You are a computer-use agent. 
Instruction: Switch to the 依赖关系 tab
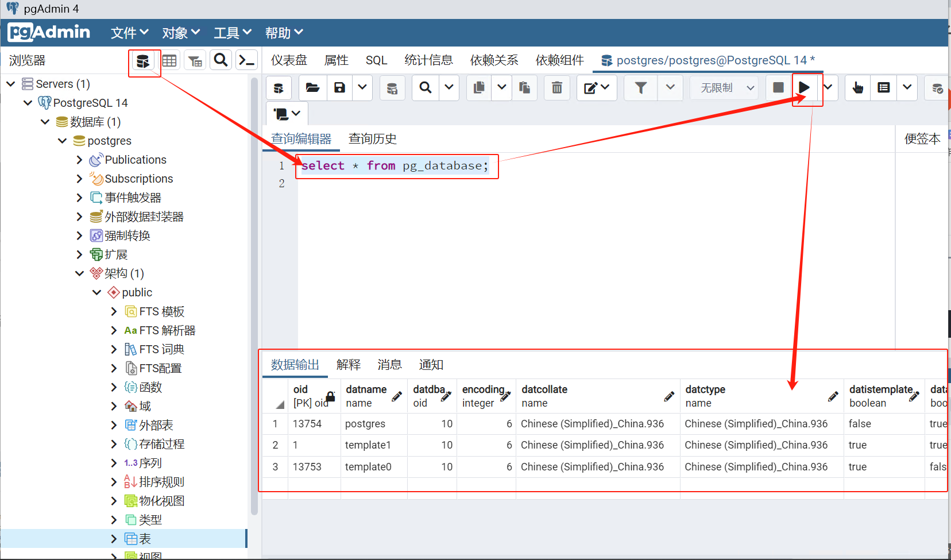tap(494, 60)
